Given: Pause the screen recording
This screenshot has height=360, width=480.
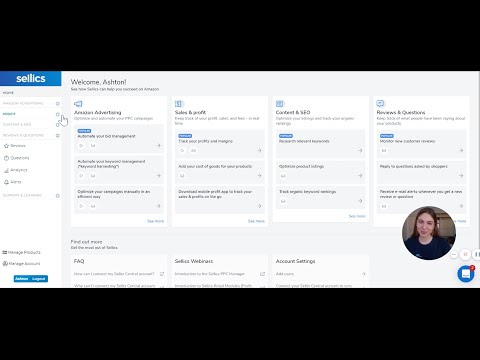Looking at the screenshot, I should point(477,255).
